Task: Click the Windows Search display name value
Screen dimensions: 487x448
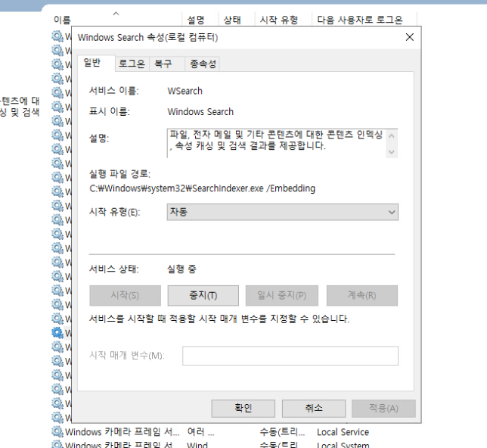Action: [x=200, y=111]
